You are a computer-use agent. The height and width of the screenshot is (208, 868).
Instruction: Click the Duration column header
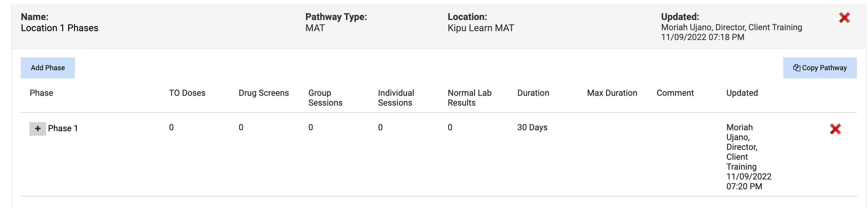533,93
